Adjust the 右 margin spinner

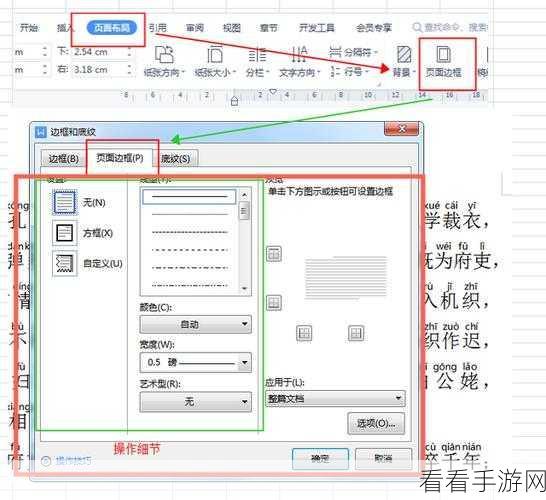point(130,70)
